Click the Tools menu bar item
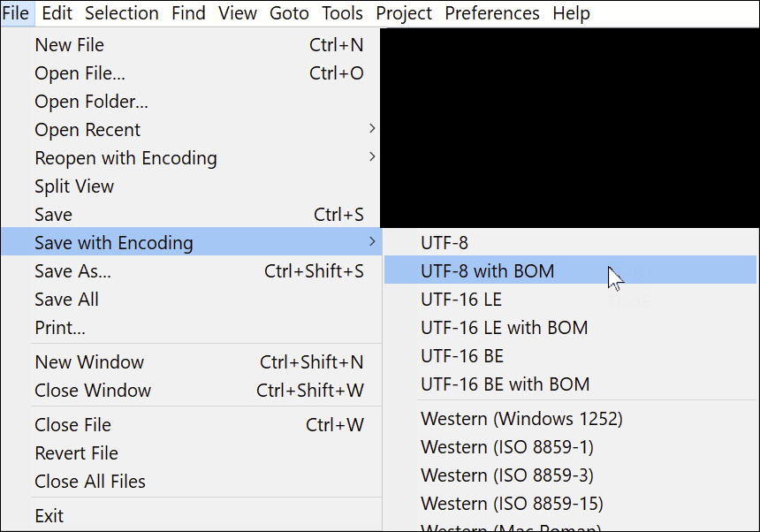The width and height of the screenshot is (760, 532). (x=342, y=13)
